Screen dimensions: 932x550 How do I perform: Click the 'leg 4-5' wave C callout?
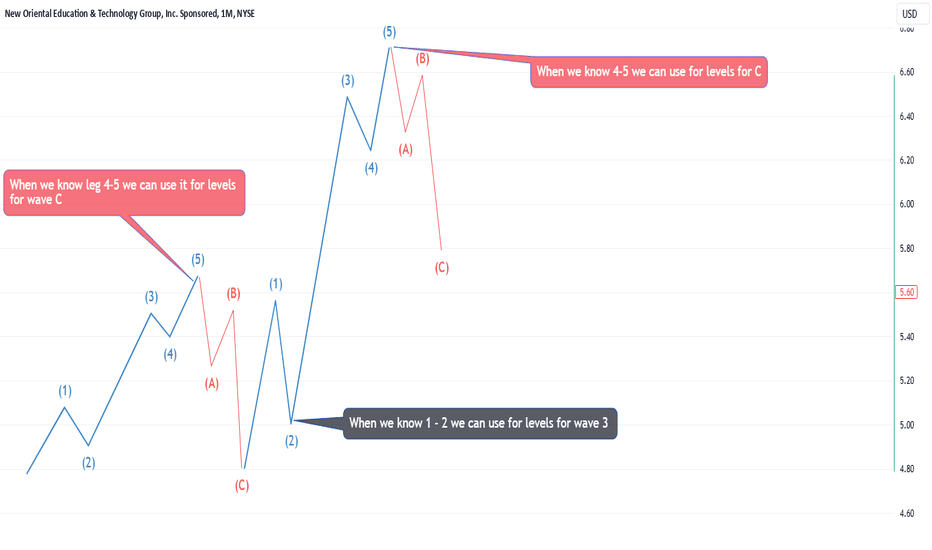124,193
